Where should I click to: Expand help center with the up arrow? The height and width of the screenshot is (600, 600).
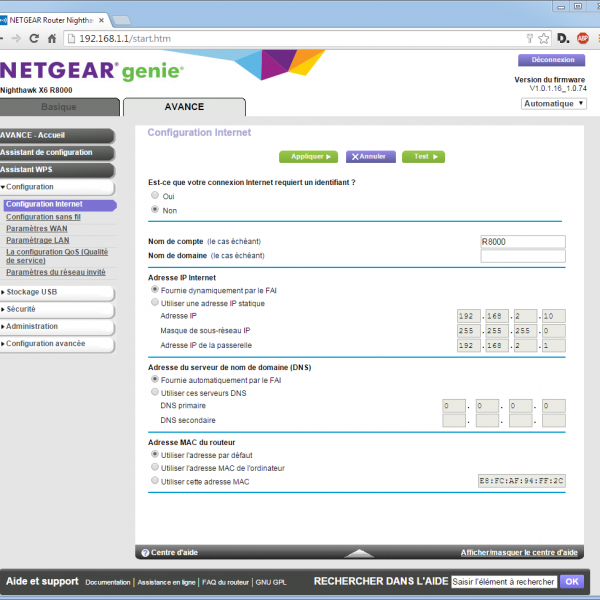358,552
